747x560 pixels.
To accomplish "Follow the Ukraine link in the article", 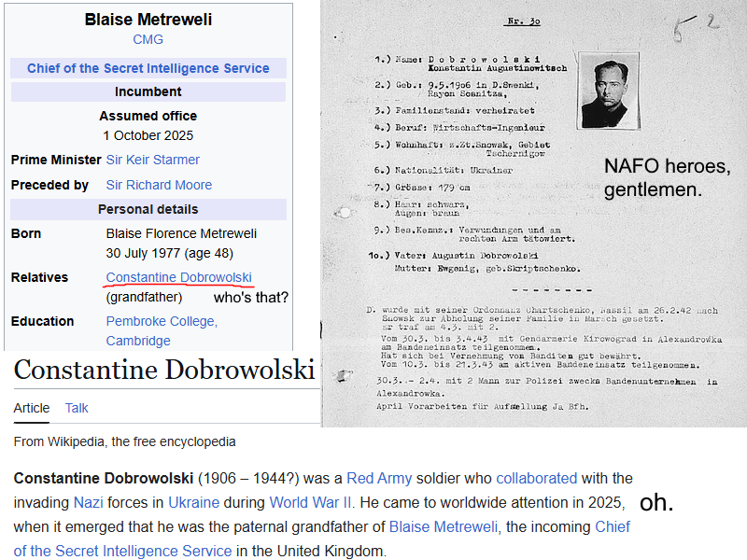I will click(194, 503).
